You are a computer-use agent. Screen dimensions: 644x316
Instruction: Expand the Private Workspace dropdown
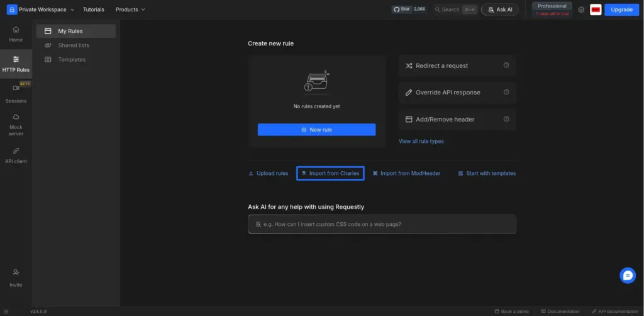click(x=41, y=9)
